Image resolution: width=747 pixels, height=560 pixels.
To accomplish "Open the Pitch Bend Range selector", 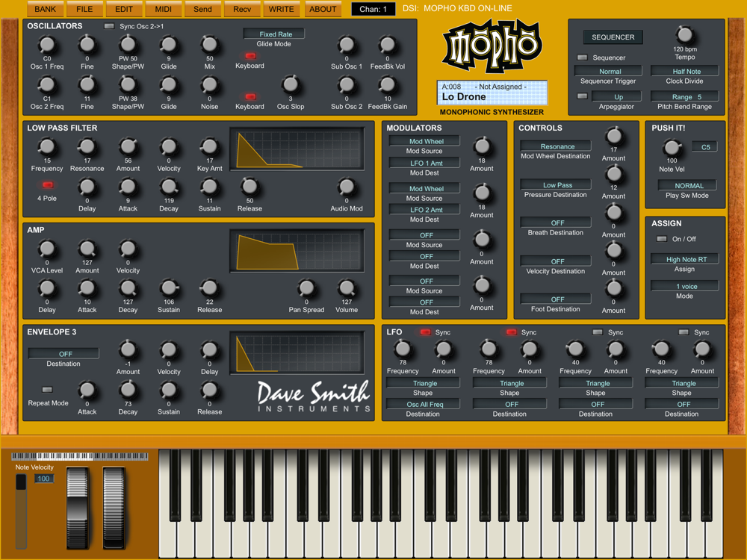I will tap(684, 96).
